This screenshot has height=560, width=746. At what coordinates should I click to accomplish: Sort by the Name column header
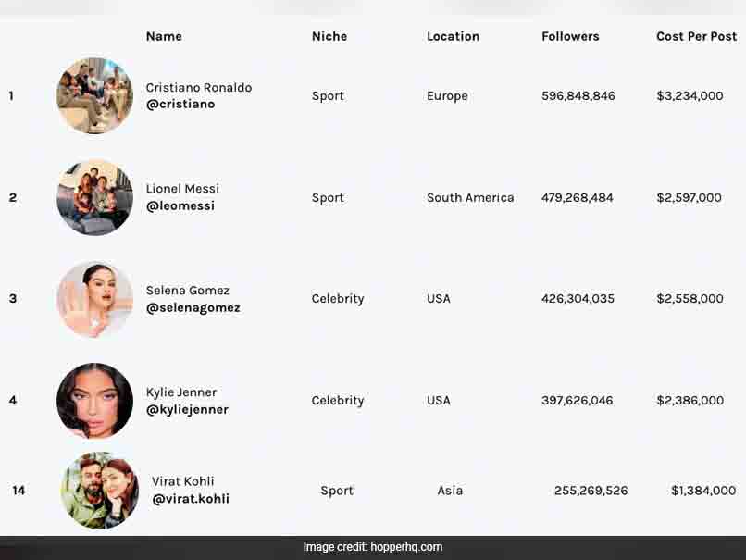pyautogui.click(x=164, y=36)
